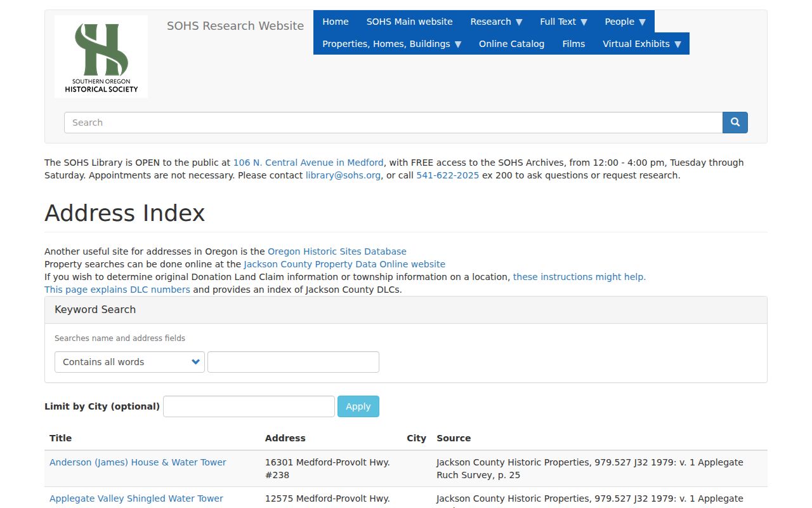Open Properties, Homes, Buildings dropdown
This screenshot has width=812, height=508.
tap(392, 44)
